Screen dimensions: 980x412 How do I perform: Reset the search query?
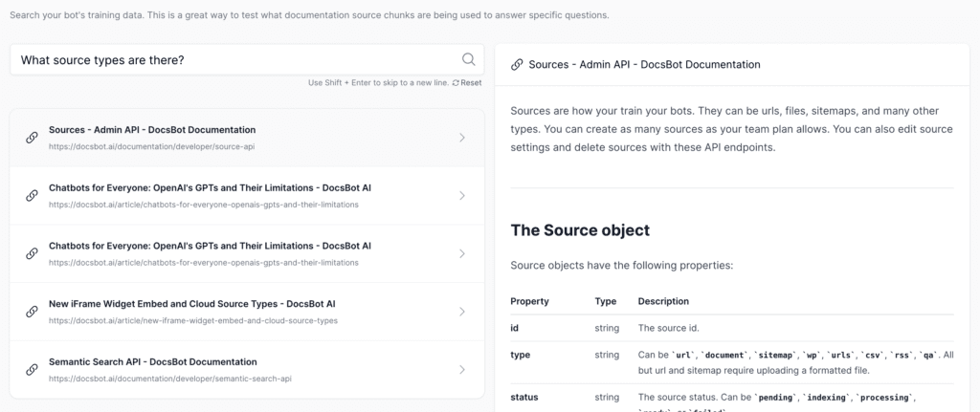tap(470, 83)
